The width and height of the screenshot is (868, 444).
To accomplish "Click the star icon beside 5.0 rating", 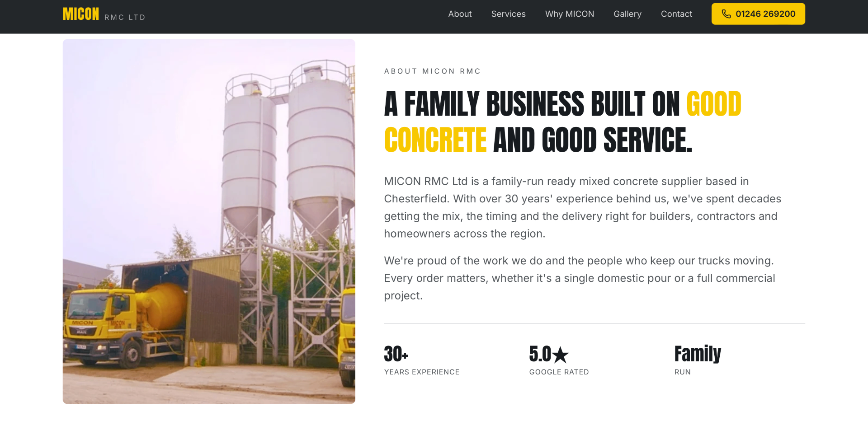I will click(561, 355).
